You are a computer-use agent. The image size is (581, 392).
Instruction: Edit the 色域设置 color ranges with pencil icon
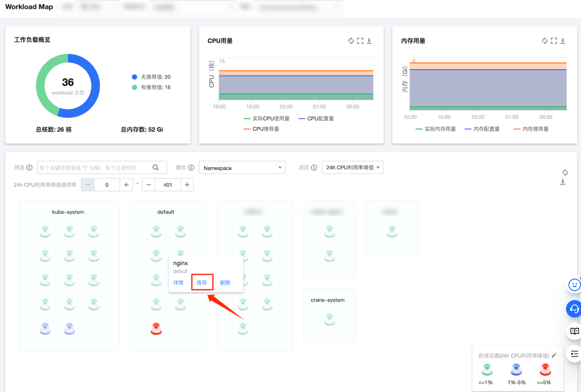click(x=554, y=355)
